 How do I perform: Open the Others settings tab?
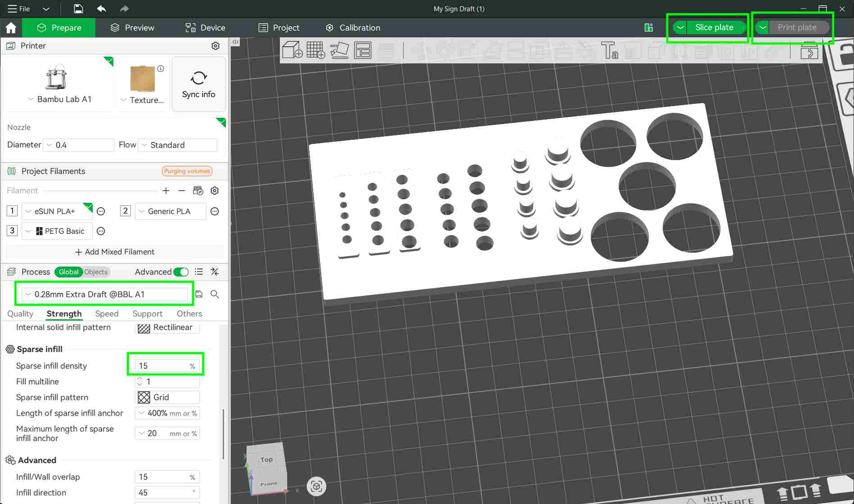pos(189,313)
